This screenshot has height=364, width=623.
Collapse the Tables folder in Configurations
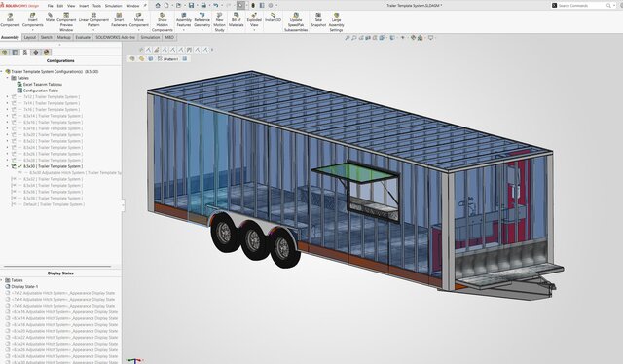point(8,78)
